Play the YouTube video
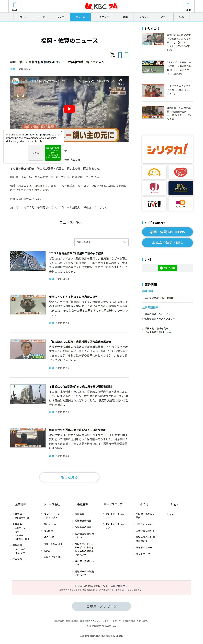Screen dimensions: 203x644 click(x=69, y=109)
